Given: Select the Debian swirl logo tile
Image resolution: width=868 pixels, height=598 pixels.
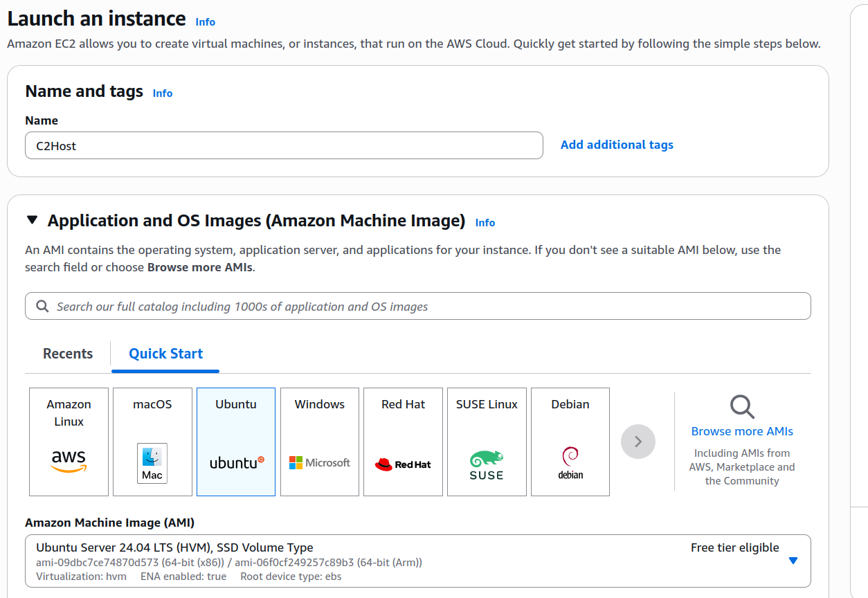Looking at the screenshot, I should (x=570, y=442).
